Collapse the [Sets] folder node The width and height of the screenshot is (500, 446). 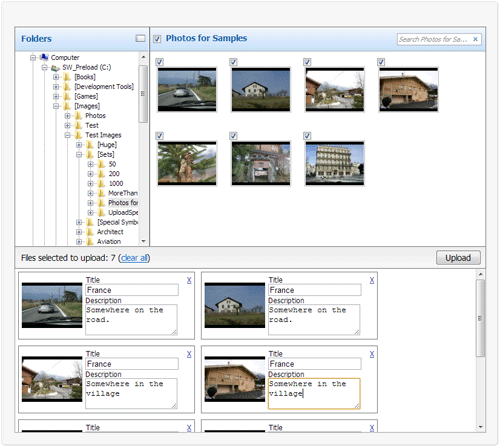pos(79,154)
